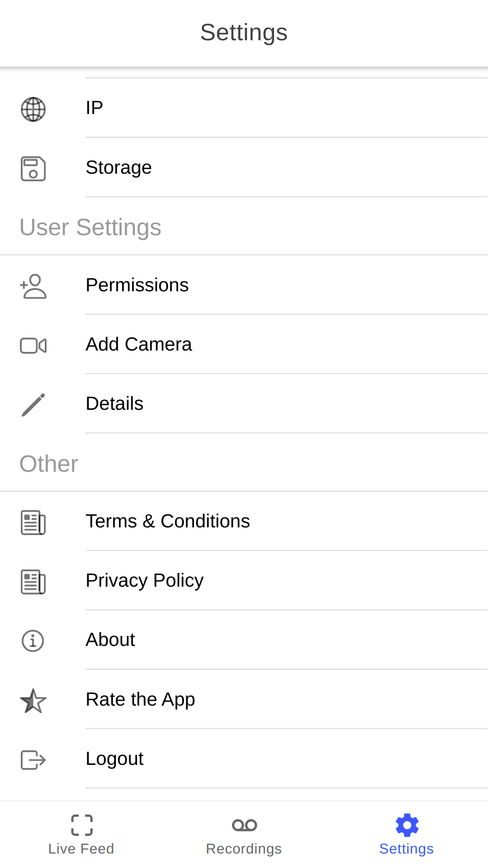Click the logout arrow icon
488x868 pixels.
pyautogui.click(x=33, y=759)
